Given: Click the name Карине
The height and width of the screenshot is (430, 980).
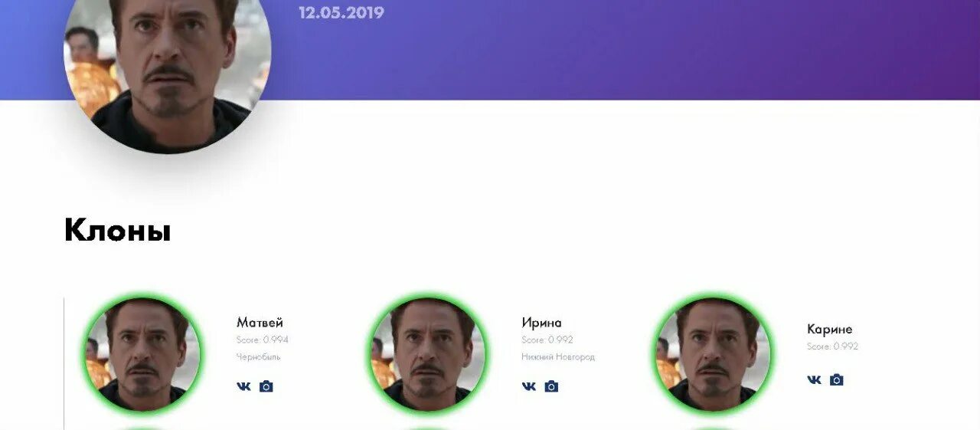Looking at the screenshot, I should (x=829, y=330).
